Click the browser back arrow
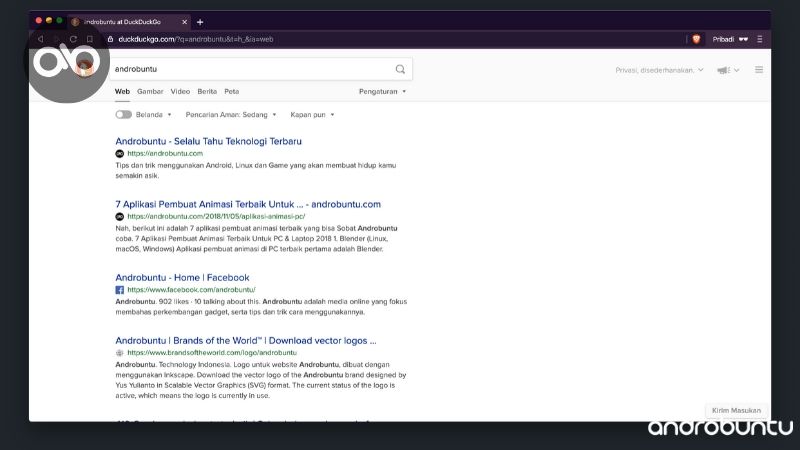Image resolution: width=800 pixels, height=450 pixels. click(x=40, y=39)
